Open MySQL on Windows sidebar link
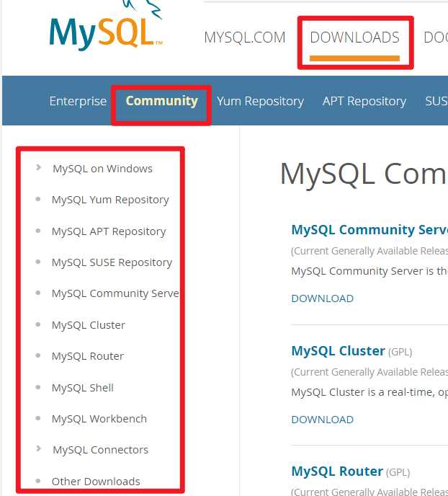 coord(103,169)
